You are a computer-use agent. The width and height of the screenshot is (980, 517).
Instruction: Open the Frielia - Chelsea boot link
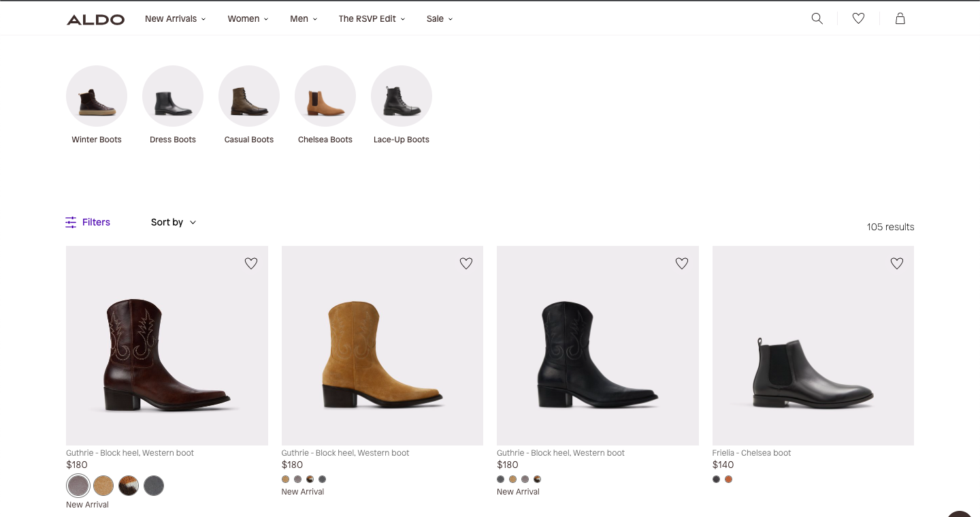click(751, 453)
